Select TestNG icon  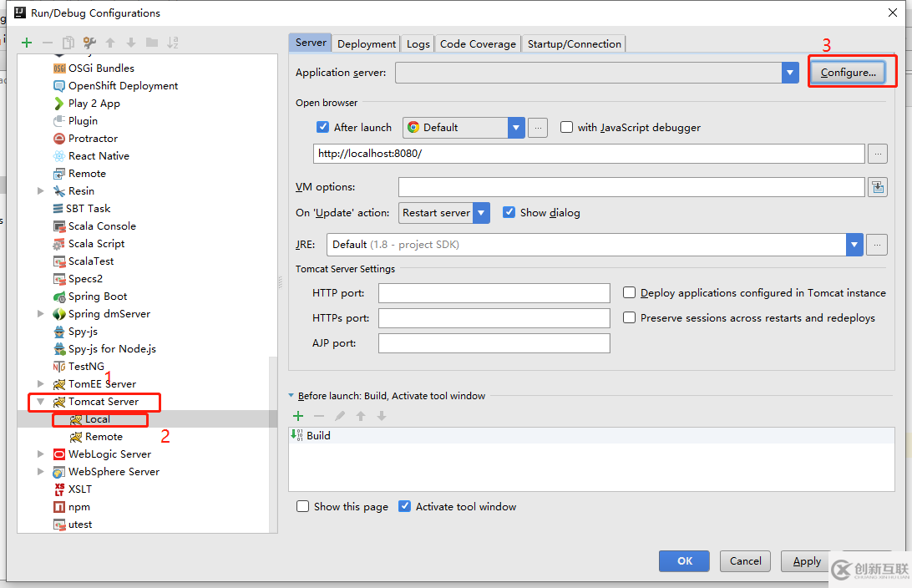pos(59,367)
